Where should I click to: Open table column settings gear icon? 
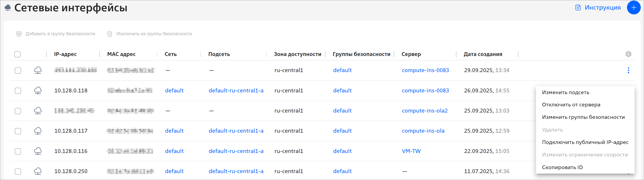point(628,54)
